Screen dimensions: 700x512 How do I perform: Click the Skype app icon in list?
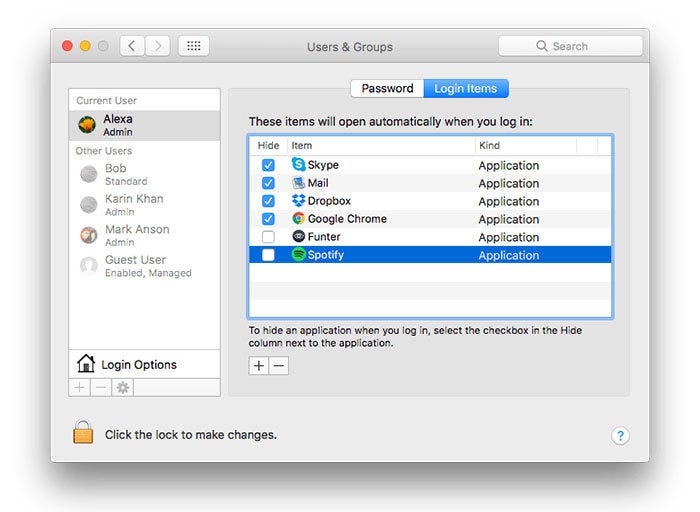click(x=298, y=165)
